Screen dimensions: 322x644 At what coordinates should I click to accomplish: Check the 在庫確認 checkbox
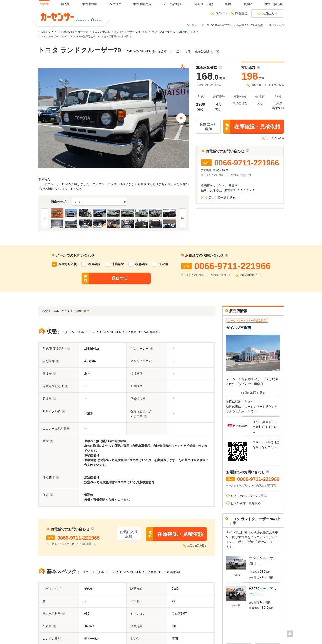tap(84, 264)
